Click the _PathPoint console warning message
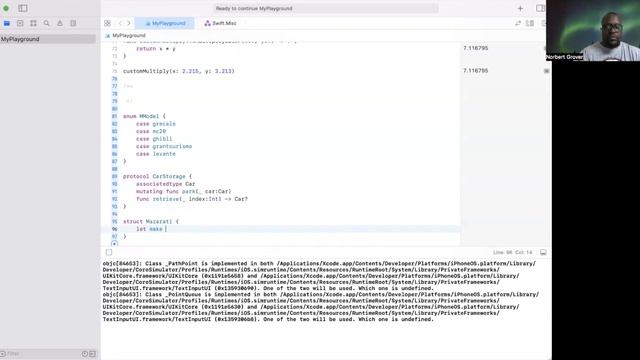Image resolution: width=640 pixels, height=360 pixels. tap(320, 276)
